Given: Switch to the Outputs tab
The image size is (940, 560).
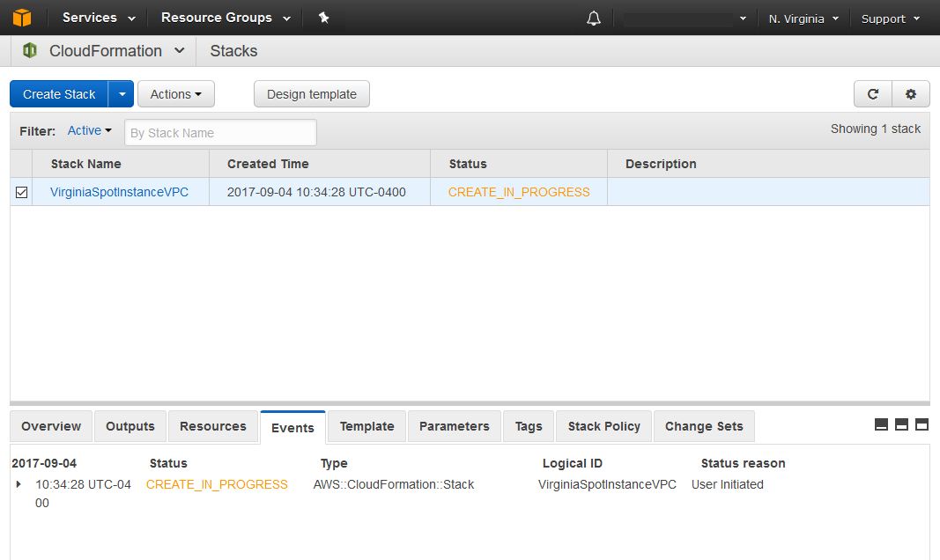Looking at the screenshot, I should coord(130,426).
